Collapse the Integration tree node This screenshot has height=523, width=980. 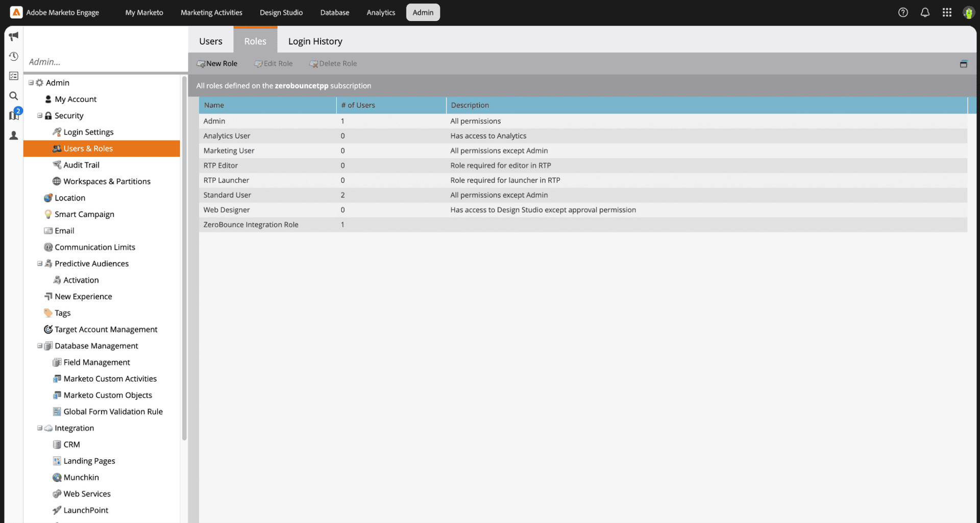39,428
